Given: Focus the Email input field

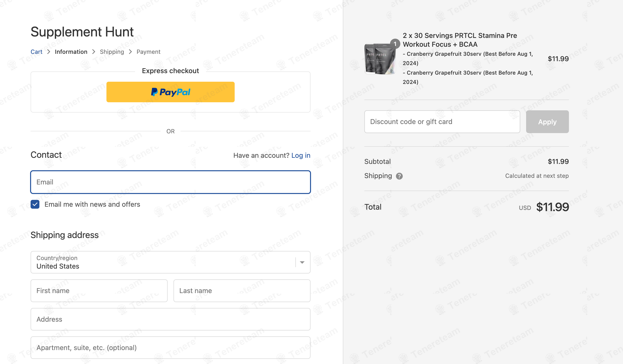Looking at the screenshot, I should 170,182.
